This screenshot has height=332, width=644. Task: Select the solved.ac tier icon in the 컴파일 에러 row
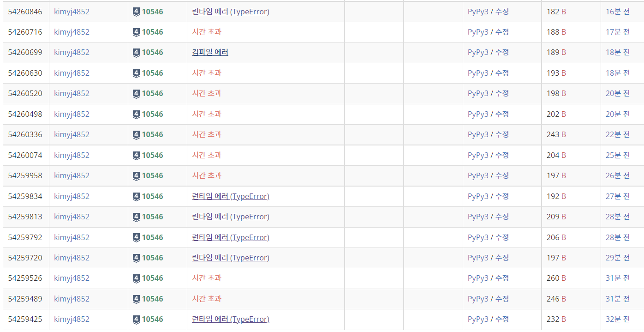136,52
